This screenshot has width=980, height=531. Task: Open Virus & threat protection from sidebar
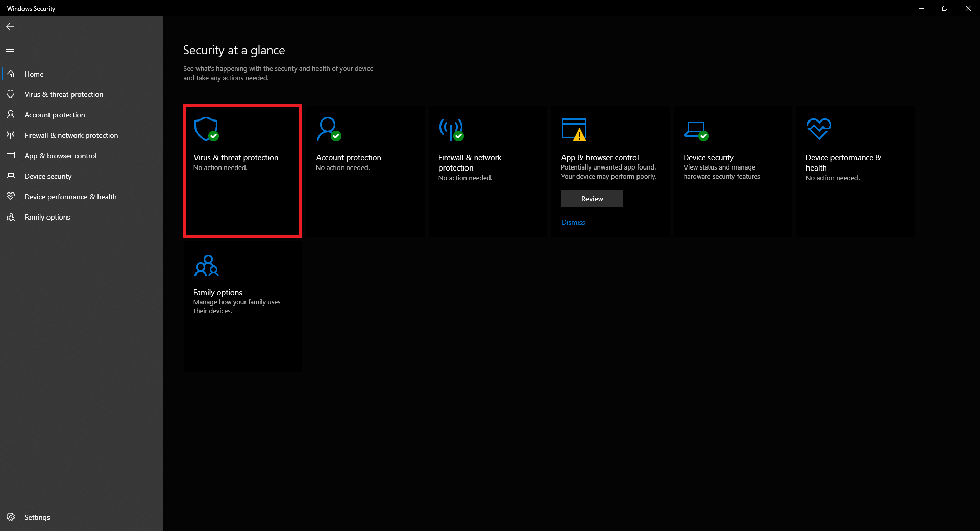coord(63,94)
